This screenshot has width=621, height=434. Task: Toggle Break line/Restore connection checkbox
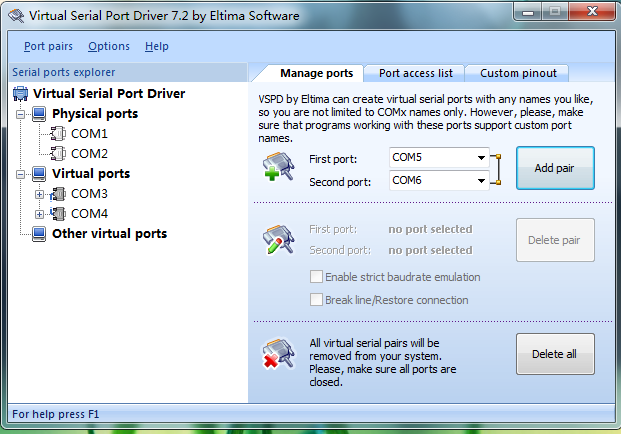coord(316,299)
